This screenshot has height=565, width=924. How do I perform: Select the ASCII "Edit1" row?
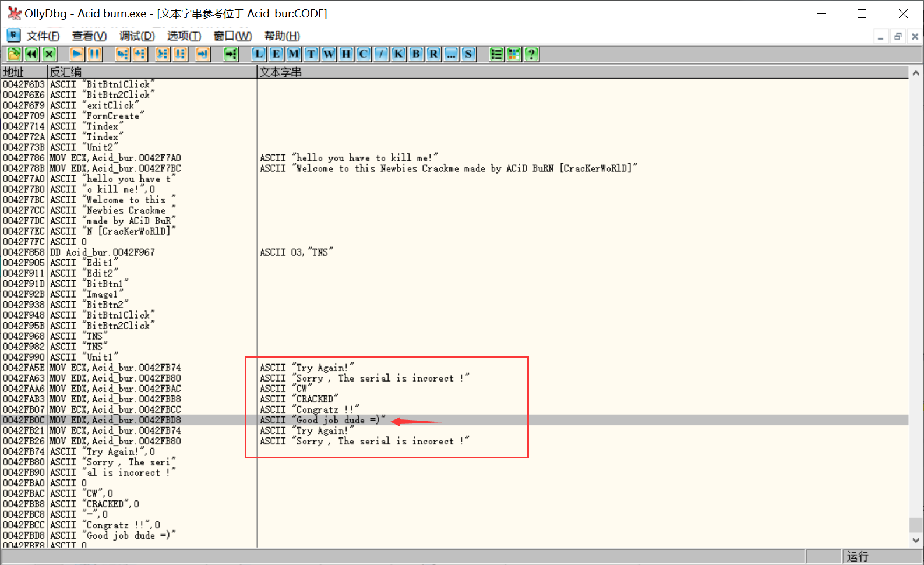454,263
